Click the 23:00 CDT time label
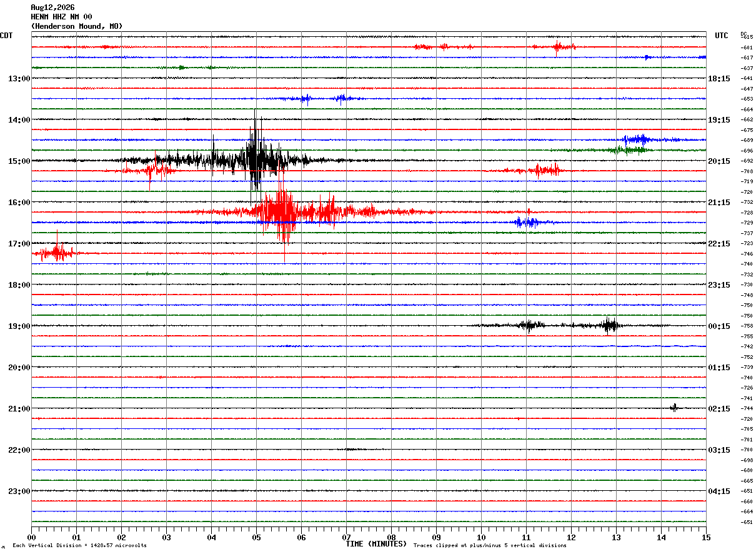 (19, 491)
